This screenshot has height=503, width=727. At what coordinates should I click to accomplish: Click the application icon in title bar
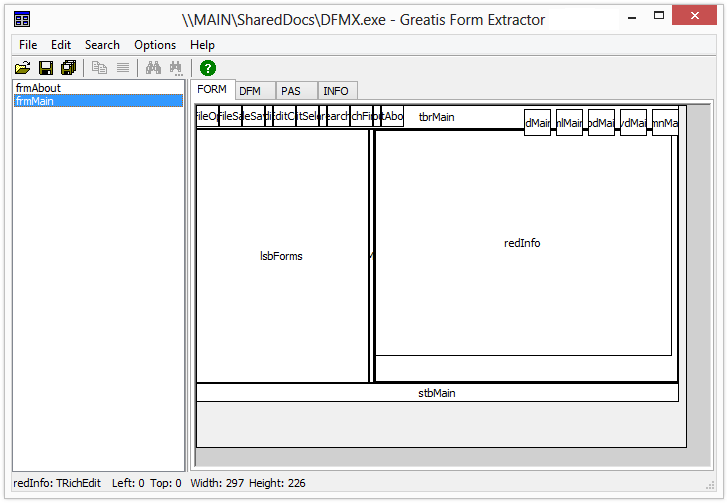[x=22, y=19]
